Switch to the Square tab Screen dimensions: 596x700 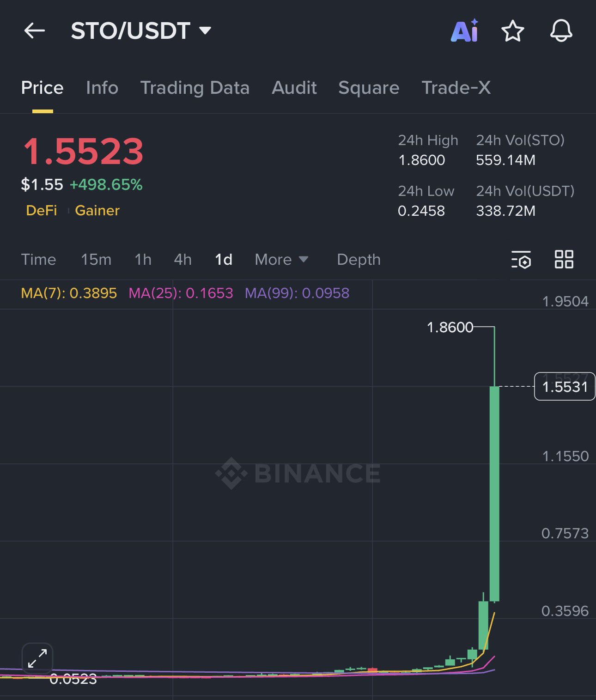pos(369,88)
